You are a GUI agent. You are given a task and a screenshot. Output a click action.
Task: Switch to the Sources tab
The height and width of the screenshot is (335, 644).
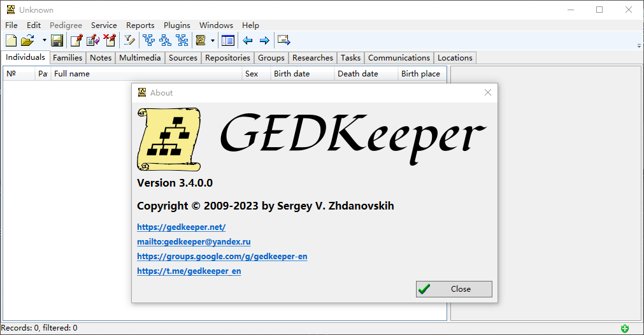point(183,58)
